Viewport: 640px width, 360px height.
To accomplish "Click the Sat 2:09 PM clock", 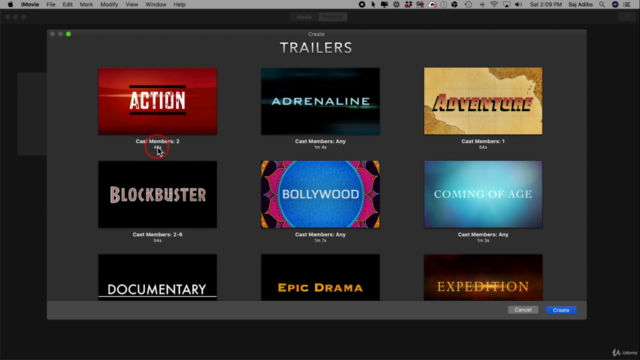I will pyautogui.click(x=546, y=4).
